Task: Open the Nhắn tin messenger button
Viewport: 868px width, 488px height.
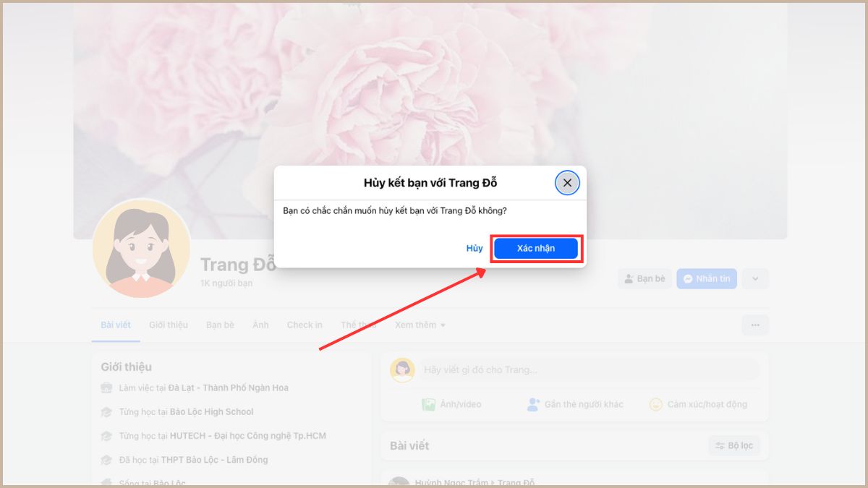Action: [707, 278]
